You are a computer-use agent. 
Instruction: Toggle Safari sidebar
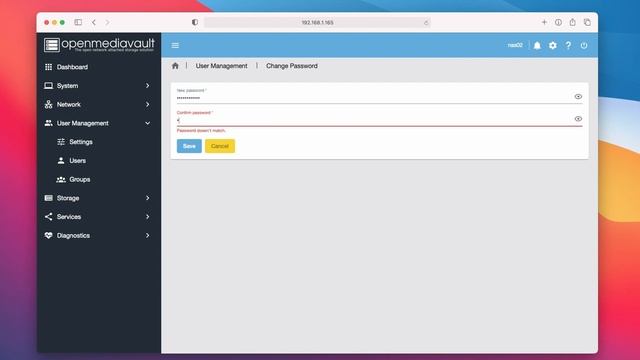(x=78, y=22)
